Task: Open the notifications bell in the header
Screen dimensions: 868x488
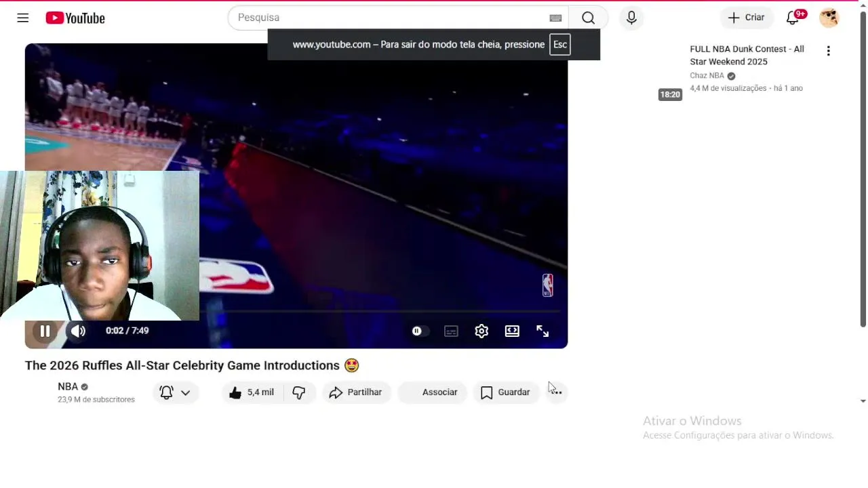Action: coord(793,18)
